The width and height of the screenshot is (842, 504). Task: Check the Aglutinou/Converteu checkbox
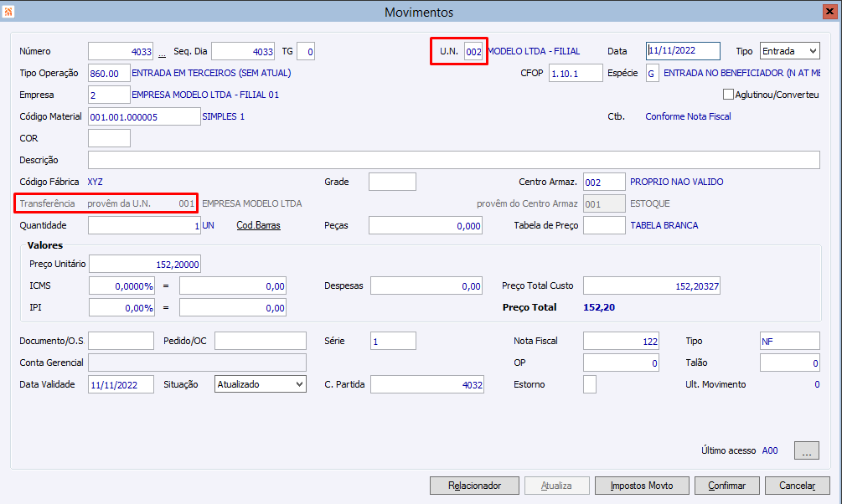coord(728,95)
